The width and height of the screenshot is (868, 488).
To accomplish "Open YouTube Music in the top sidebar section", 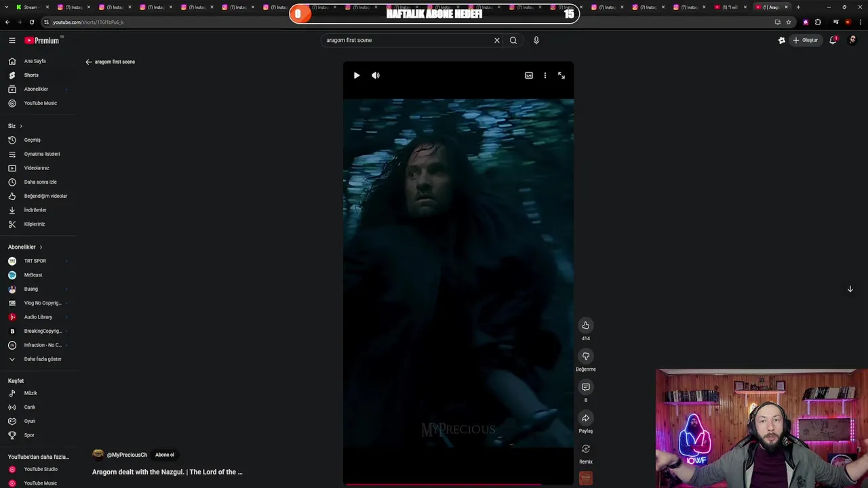I will click(x=37, y=103).
